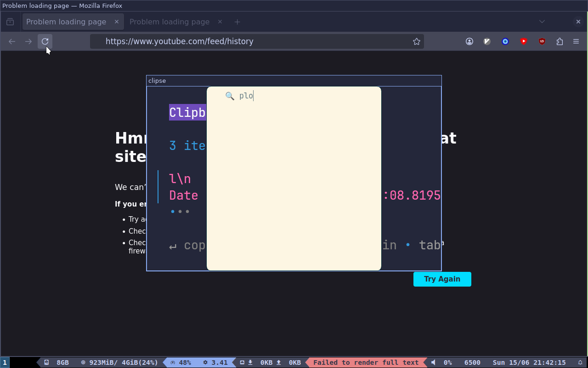Click the clipse window title bar
This screenshot has height=368, width=588.
tap(294, 80)
